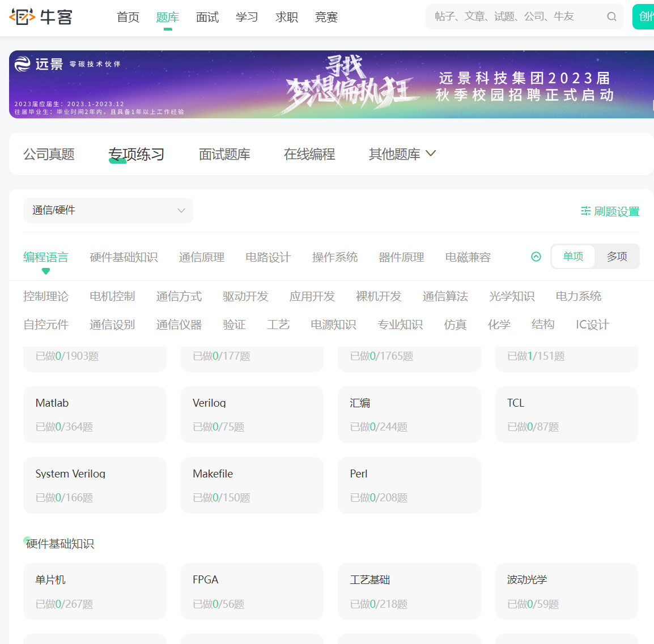This screenshot has height=644, width=654.
Task: Open the 通信/硬件 category dropdown
Action: point(108,210)
